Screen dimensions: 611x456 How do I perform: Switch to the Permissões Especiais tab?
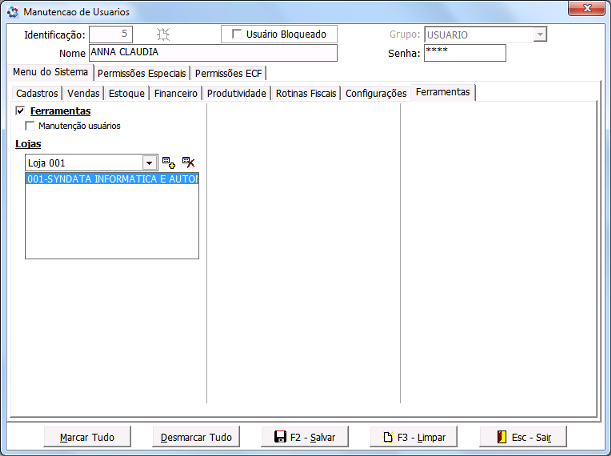pos(141,73)
